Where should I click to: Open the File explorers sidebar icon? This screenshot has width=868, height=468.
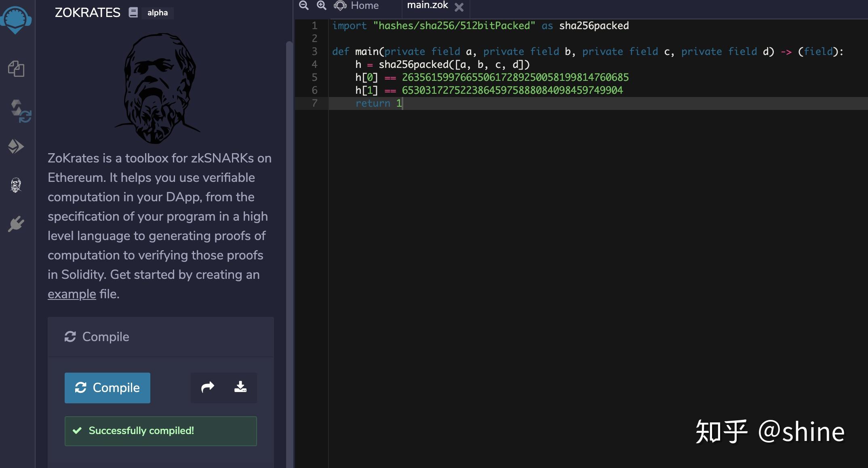pos(16,69)
